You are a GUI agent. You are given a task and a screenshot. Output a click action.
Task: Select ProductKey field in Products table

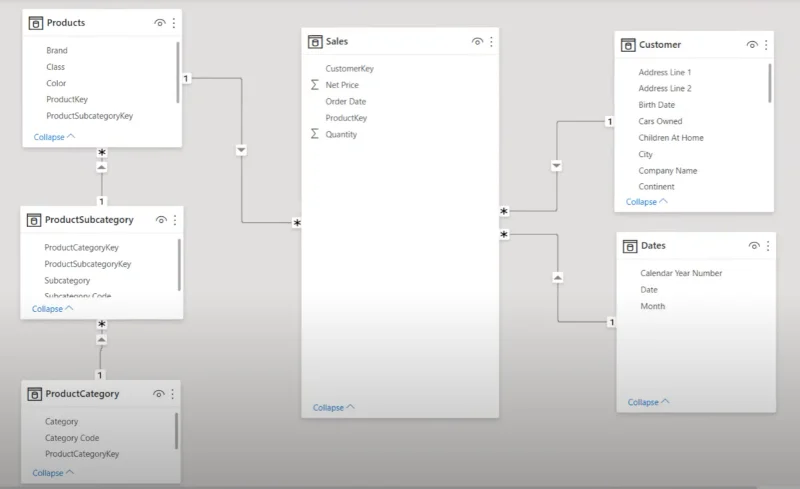[67, 99]
